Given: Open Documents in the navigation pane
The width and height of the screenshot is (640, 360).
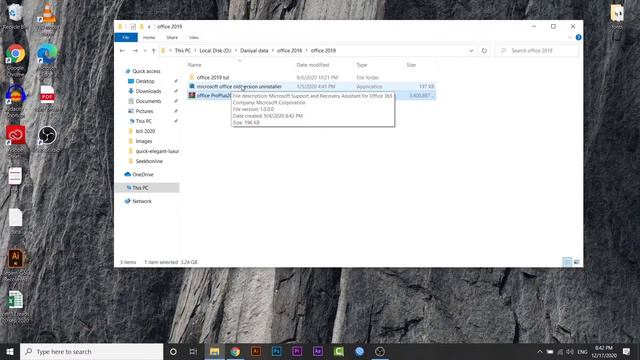Looking at the screenshot, I should point(148,101).
